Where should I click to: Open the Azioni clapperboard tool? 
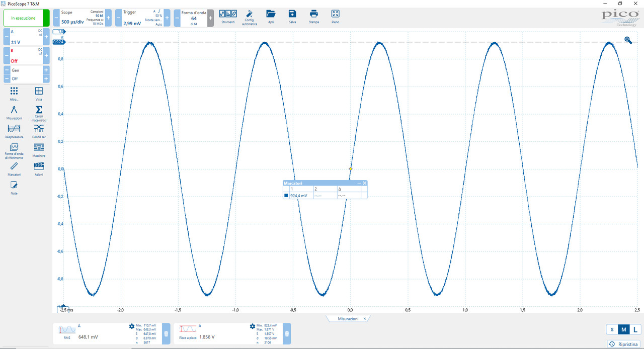tap(39, 168)
